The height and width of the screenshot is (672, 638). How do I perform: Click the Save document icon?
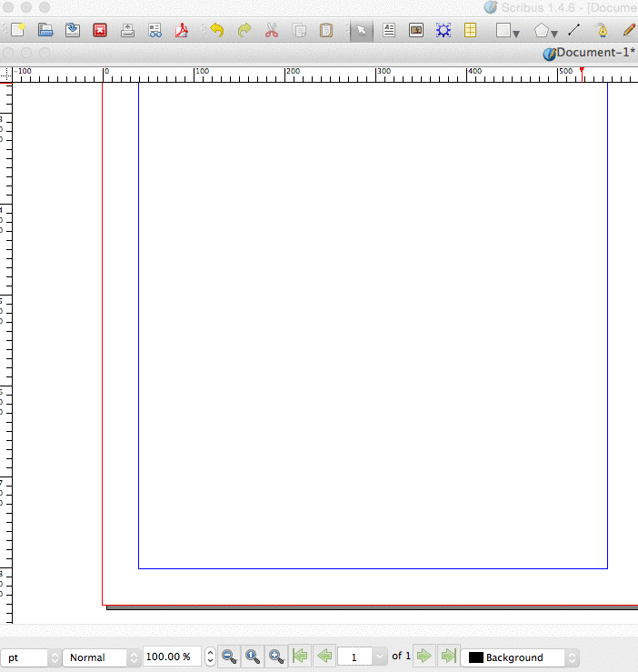(x=73, y=30)
